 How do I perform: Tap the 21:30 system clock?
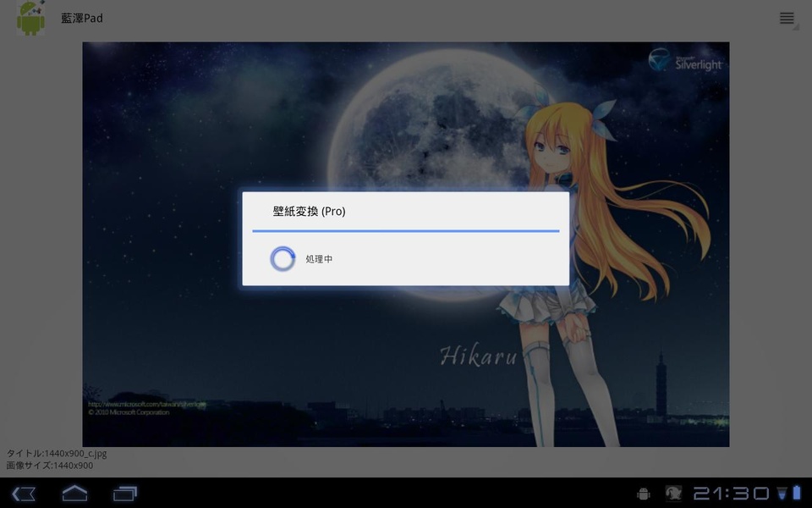pyautogui.click(x=731, y=493)
